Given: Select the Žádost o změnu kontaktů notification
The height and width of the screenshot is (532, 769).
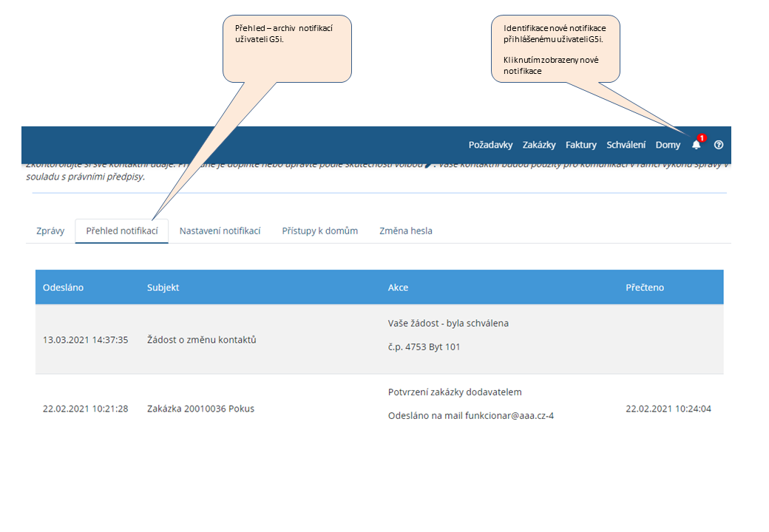Looking at the screenshot, I should click(201, 340).
